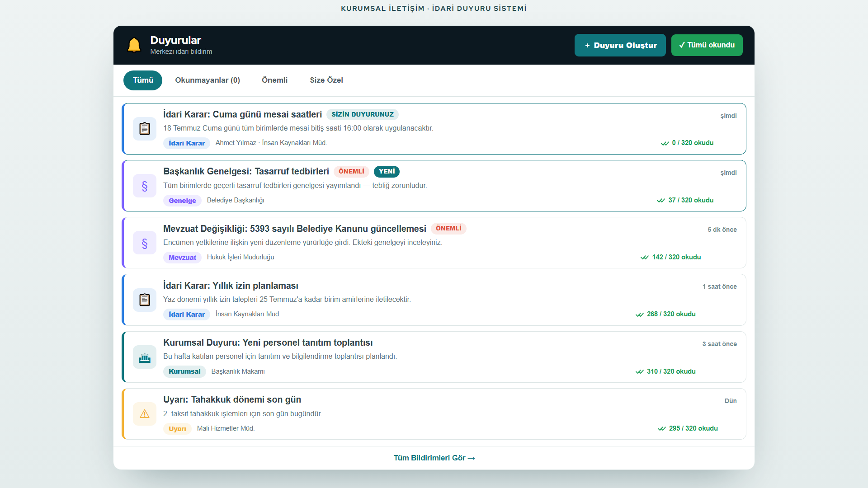This screenshot has width=868, height=488.
Task: Click the 3 saat önce timestamp
Action: 719,344
